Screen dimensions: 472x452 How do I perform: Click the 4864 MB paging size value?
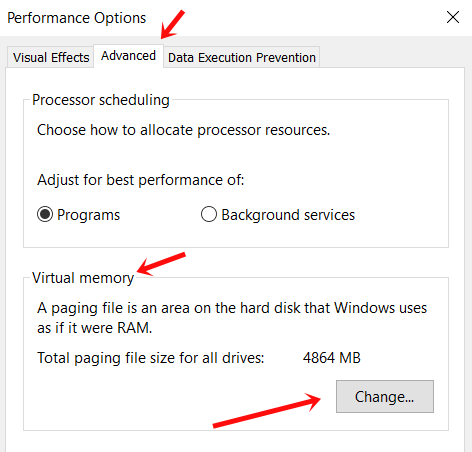[x=332, y=358]
